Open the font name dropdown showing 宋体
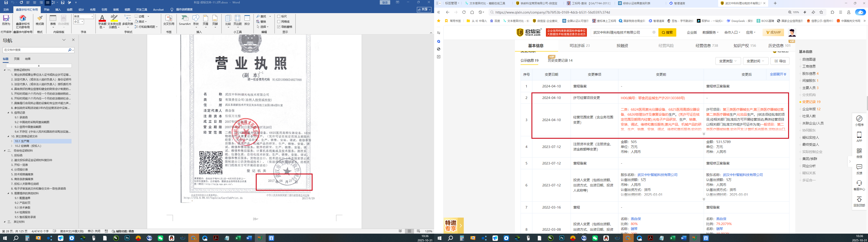The height and width of the screenshot is (242, 868). click(x=92, y=16)
